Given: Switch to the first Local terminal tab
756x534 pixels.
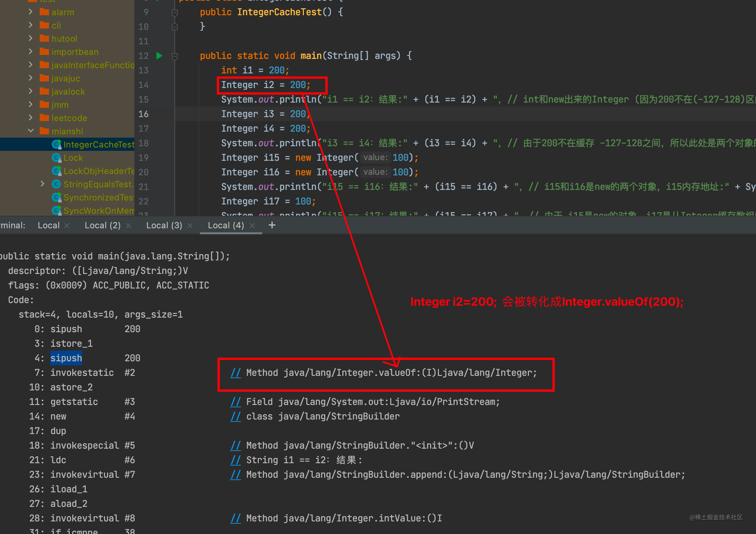Looking at the screenshot, I should click(48, 226).
